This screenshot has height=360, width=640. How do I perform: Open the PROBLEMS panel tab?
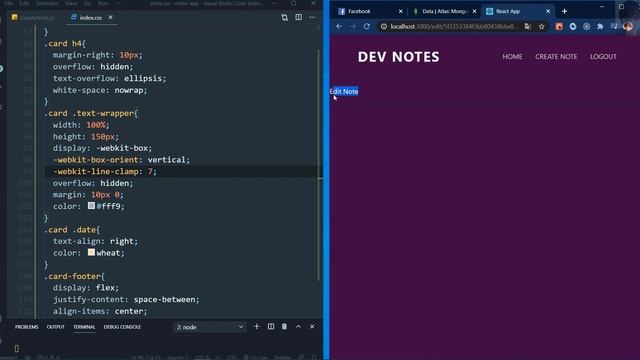27,327
